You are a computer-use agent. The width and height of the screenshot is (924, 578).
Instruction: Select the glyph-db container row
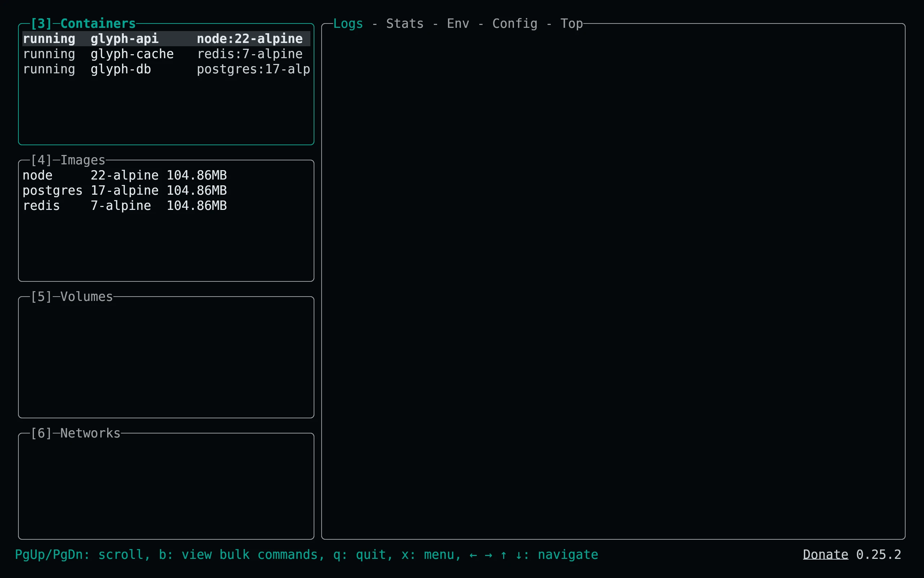tap(166, 69)
